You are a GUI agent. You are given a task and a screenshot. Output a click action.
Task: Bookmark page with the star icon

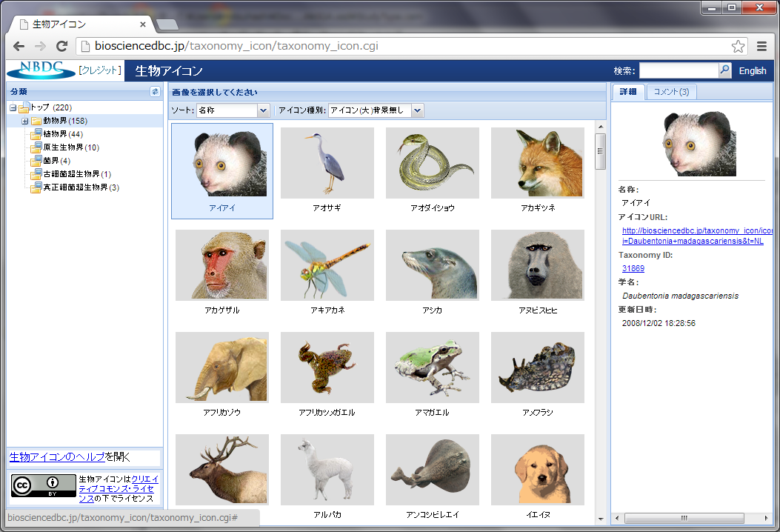pos(738,46)
